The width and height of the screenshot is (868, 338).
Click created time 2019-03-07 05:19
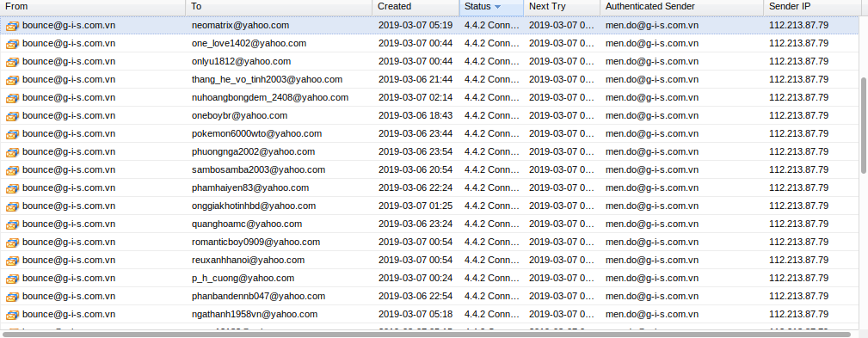(x=416, y=26)
